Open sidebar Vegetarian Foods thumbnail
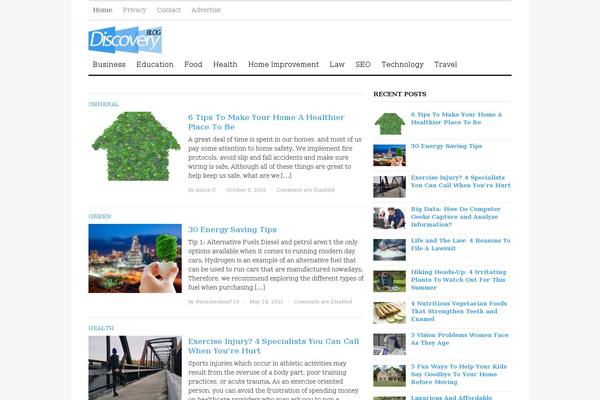Image resolution: width=600 pixels, height=400 pixels. click(x=390, y=313)
